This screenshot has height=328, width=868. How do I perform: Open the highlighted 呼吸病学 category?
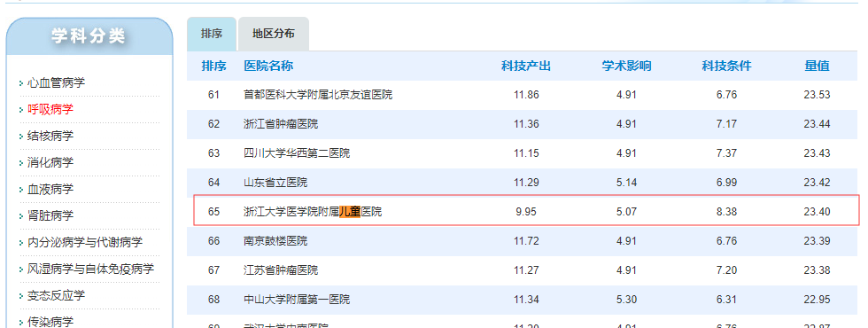[x=50, y=110]
